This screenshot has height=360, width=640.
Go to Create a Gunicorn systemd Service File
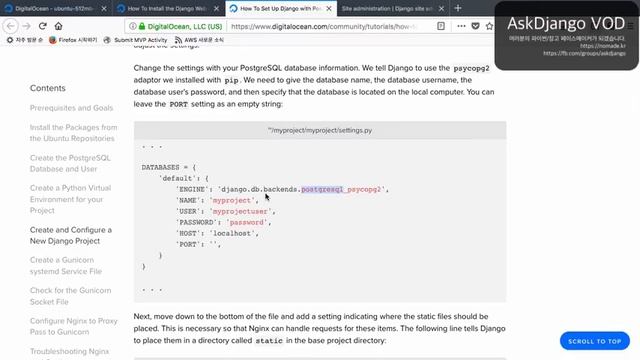[66, 266]
